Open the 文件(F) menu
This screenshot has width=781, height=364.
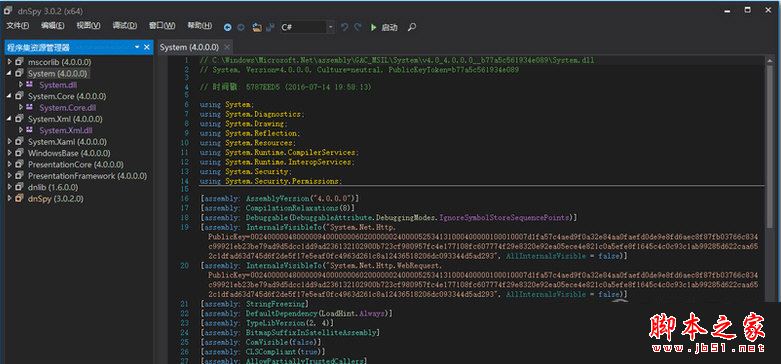(x=17, y=25)
